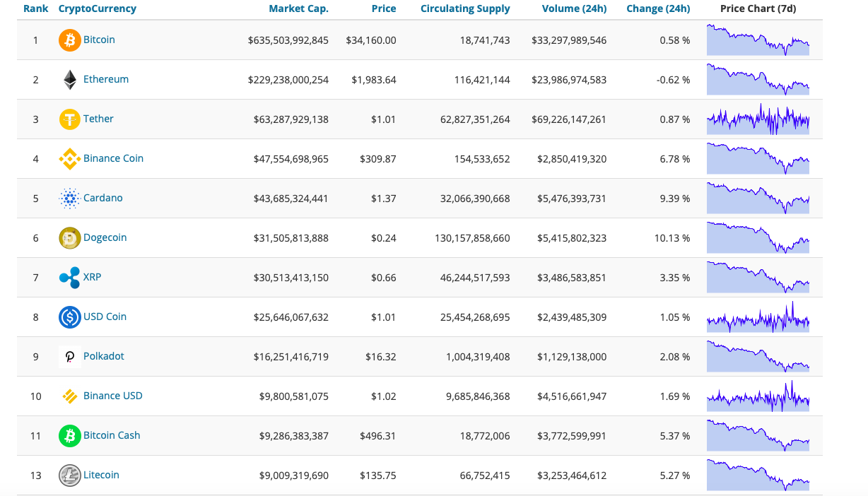
Task: Select Polkadot price $16.32
Action: (381, 357)
